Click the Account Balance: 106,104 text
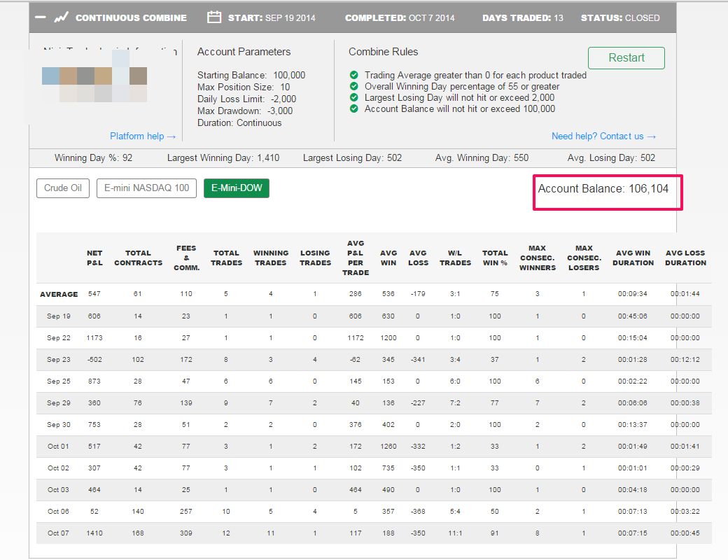The image size is (728, 560). [x=603, y=188]
